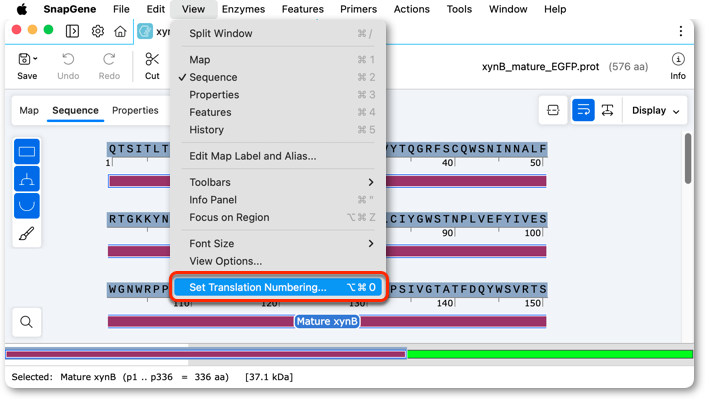The height and width of the screenshot is (399, 705).
Task: Click the vertical scrollbar thumb
Action: 688,158
